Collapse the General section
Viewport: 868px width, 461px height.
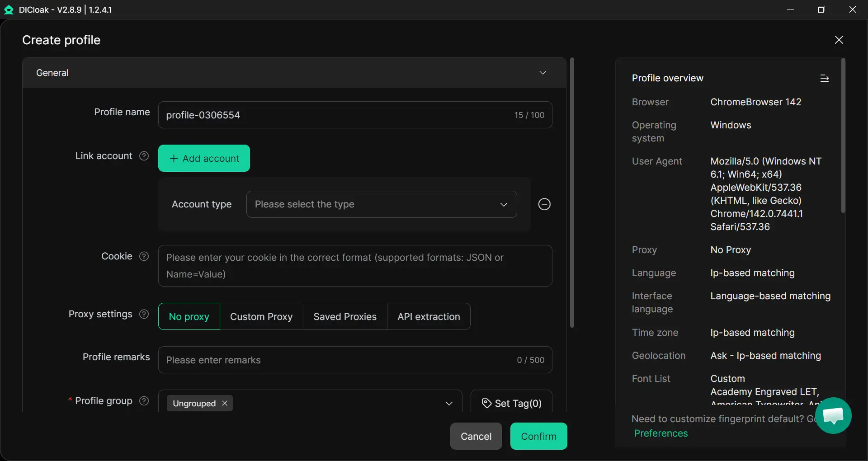542,73
